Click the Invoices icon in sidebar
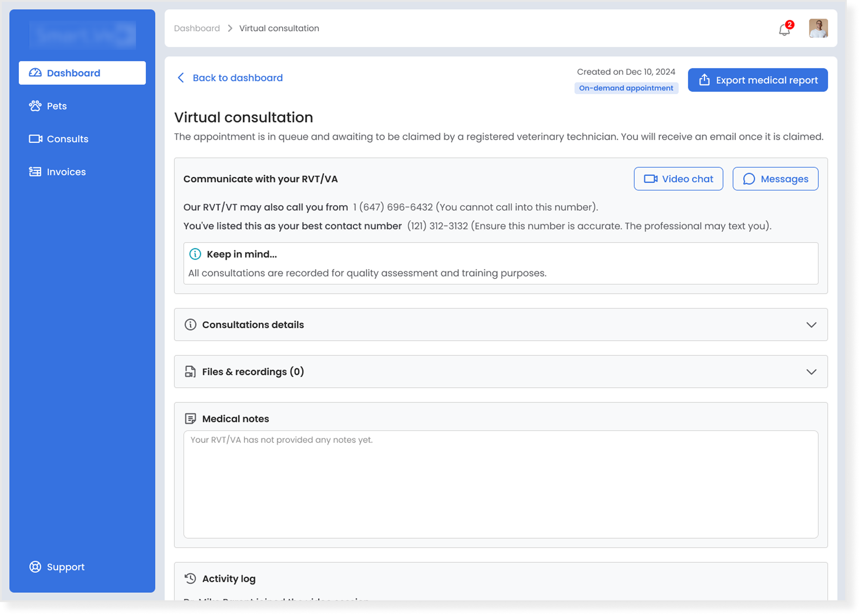 [x=35, y=172]
